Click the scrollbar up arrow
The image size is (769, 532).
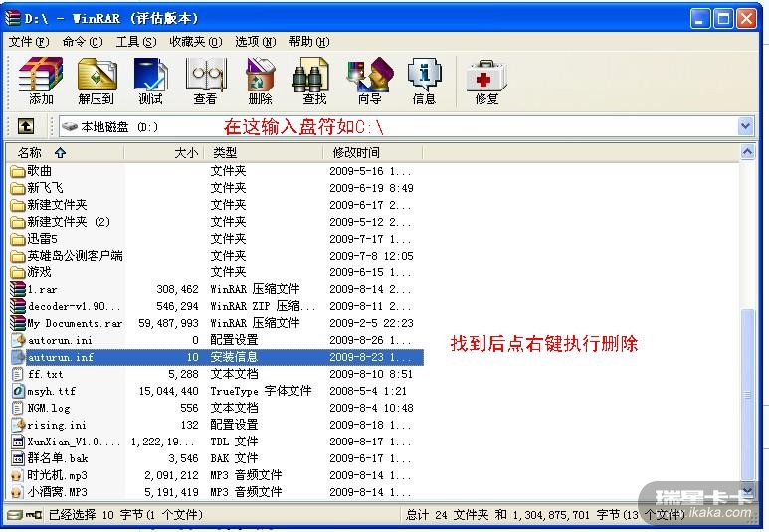[x=747, y=153]
